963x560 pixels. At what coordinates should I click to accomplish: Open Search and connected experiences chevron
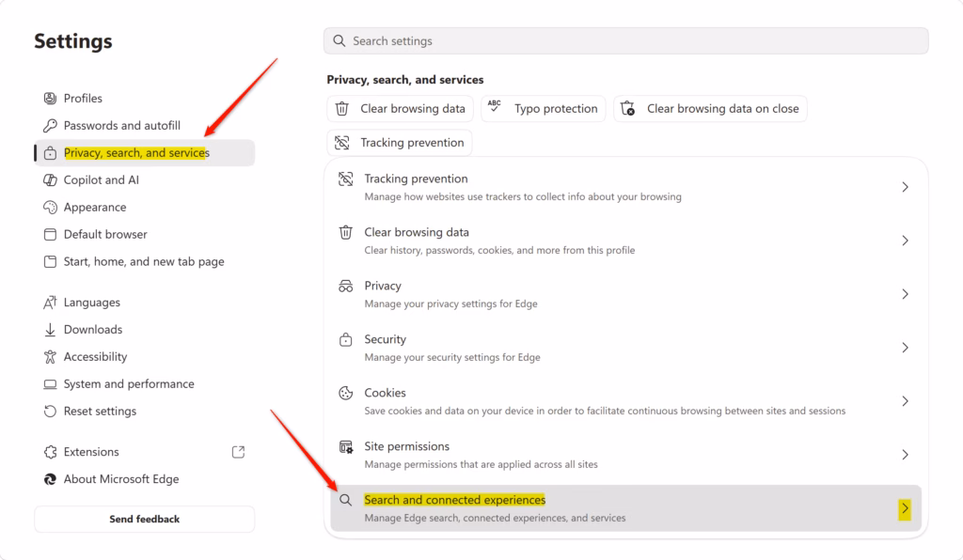tap(905, 508)
